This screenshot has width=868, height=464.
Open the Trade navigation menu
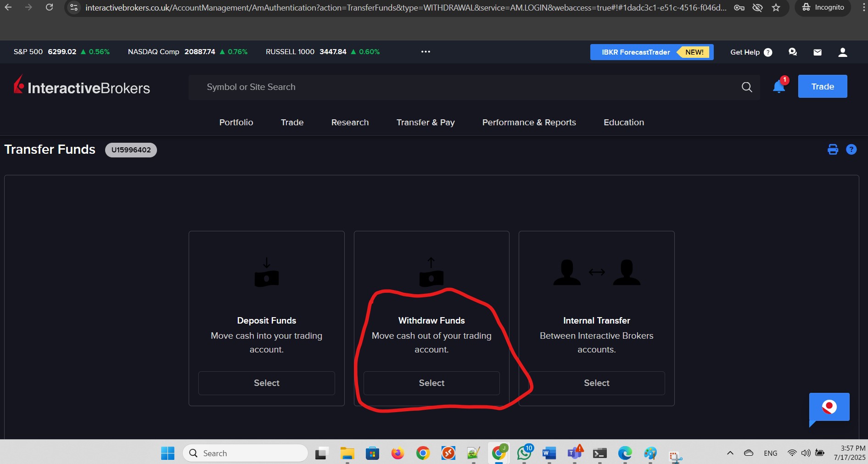tap(292, 123)
